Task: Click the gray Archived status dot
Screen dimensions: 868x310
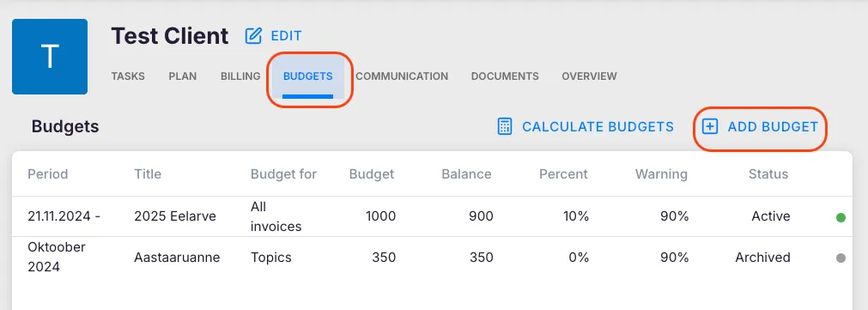Action: pyautogui.click(x=841, y=258)
